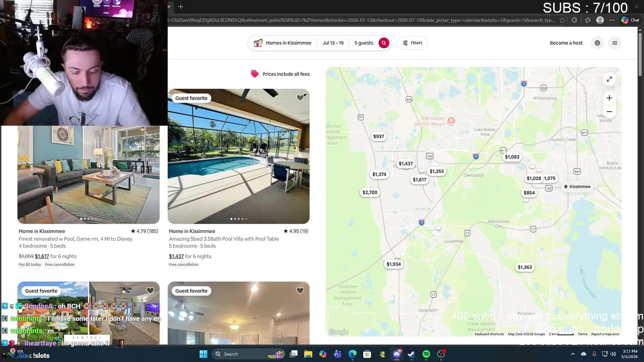Viewport: 644px width, 362px height.
Task: Bookmark this page with the star icon
Action: 562,20
